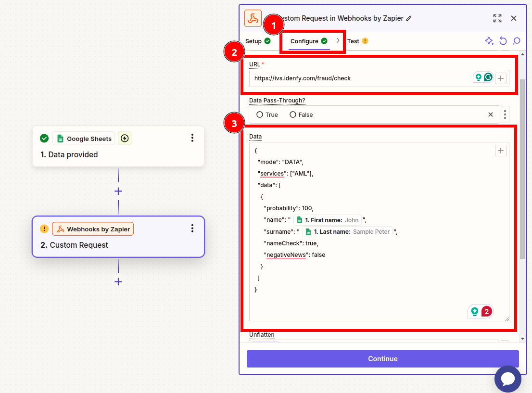Open the search icon in the step panel
Viewport: 532px width, 393px height.
coord(517,41)
